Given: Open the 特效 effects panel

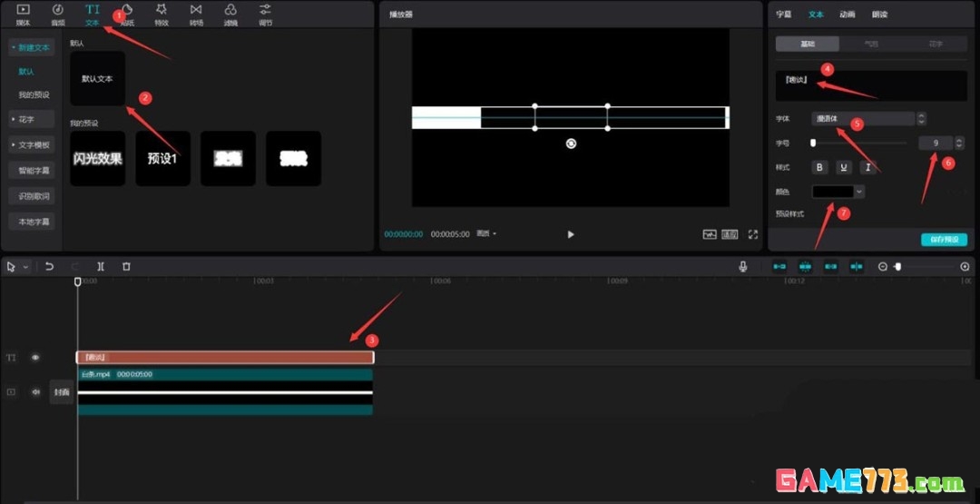Looking at the screenshot, I should click(161, 14).
